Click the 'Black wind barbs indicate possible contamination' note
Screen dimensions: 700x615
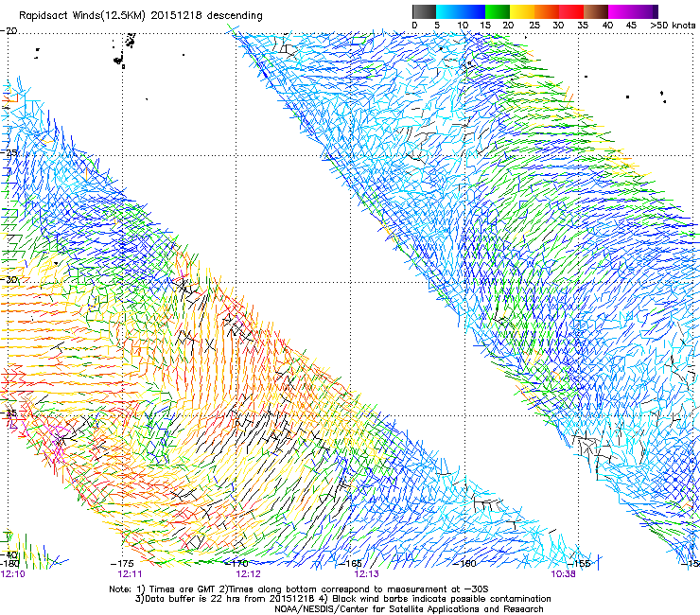442,599
